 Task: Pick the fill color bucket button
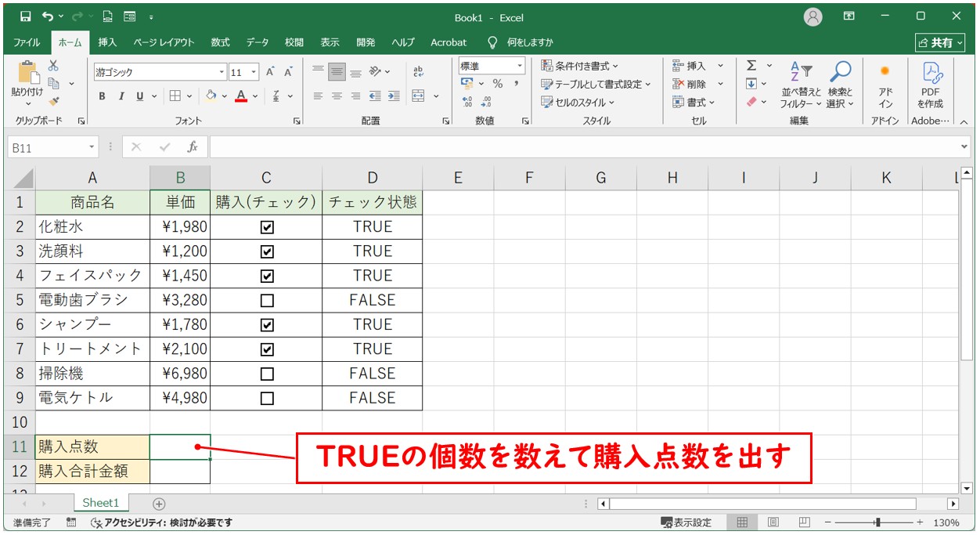coord(211,96)
